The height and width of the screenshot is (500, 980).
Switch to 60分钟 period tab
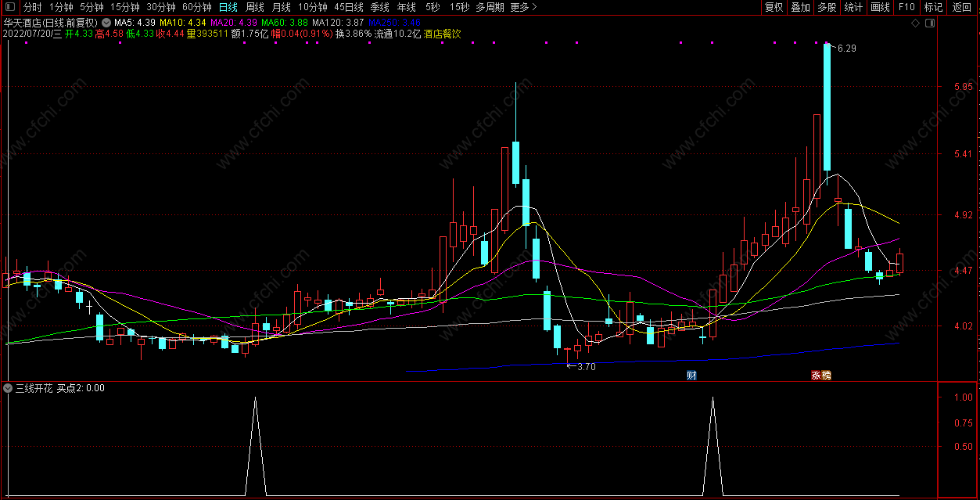[197, 7]
